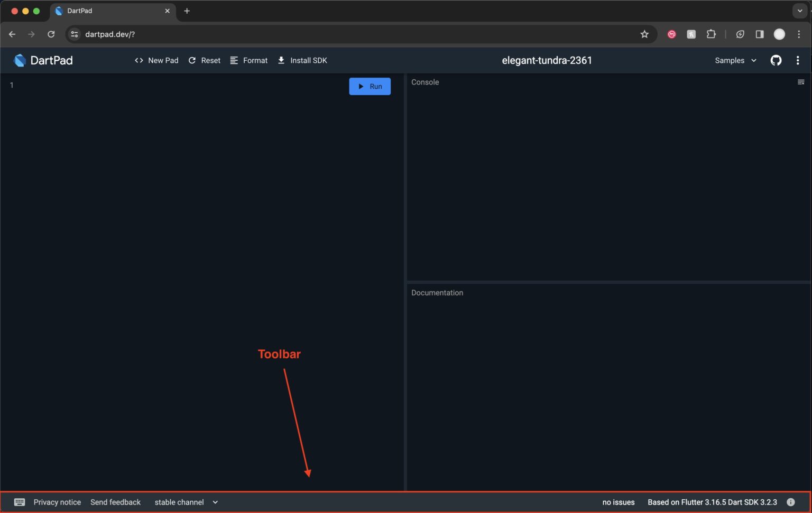Viewport: 812px width, 513px height.
Task: Bookmark this page with the star icon
Action: point(644,34)
